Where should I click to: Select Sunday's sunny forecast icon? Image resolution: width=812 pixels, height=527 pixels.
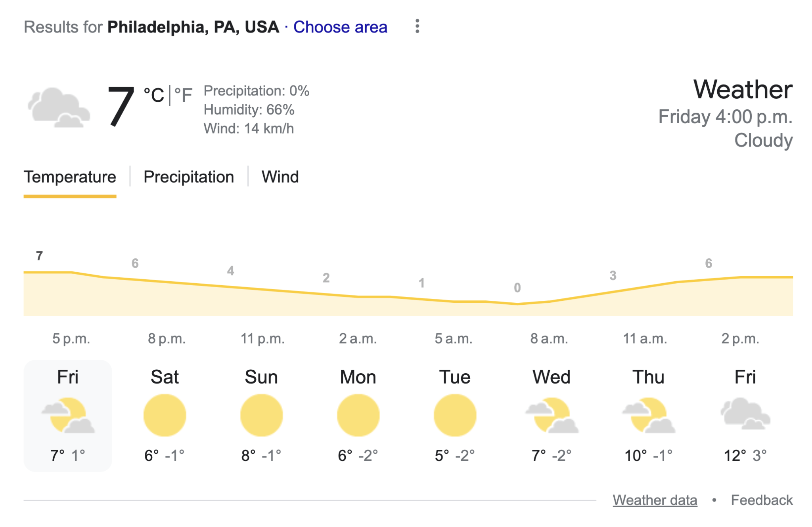(x=261, y=415)
